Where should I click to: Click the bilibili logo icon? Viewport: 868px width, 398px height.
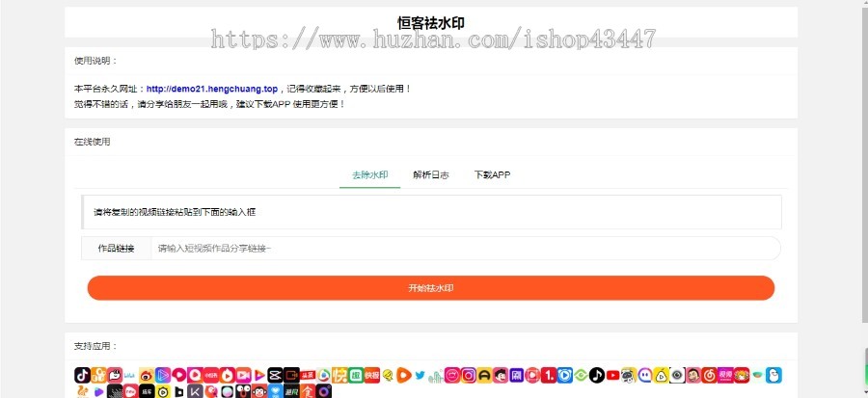tap(128, 375)
